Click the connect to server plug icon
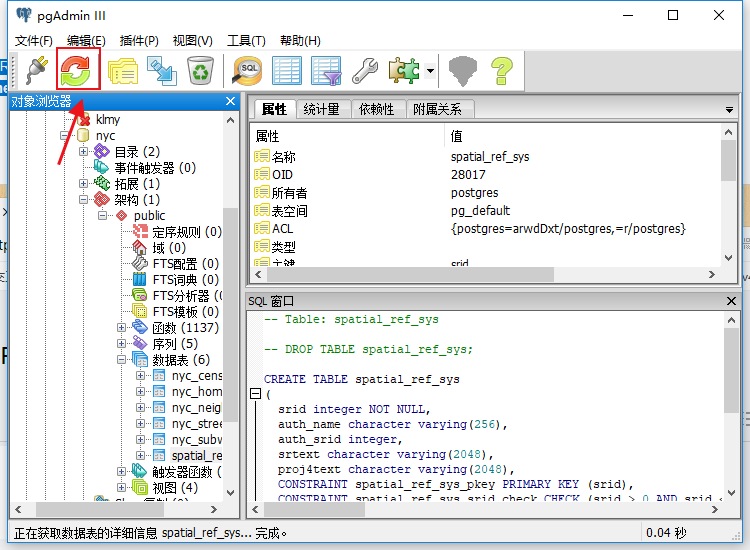Viewport: 750px width, 550px height. 37,70
